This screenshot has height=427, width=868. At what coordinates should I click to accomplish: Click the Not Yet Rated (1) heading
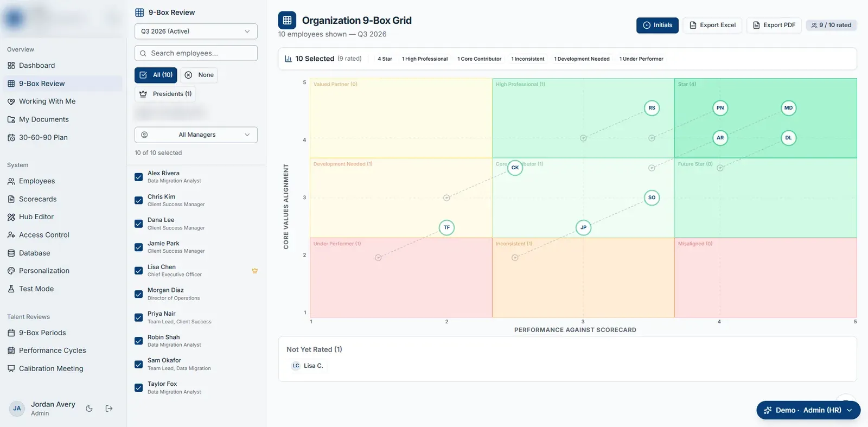pyautogui.click(x=314, y=349)
